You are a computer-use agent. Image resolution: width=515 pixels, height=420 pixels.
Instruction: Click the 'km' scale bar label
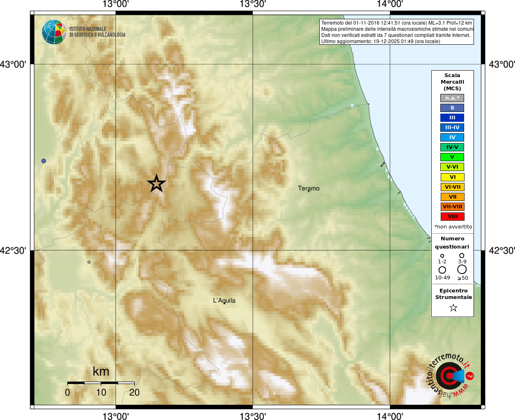101,371
